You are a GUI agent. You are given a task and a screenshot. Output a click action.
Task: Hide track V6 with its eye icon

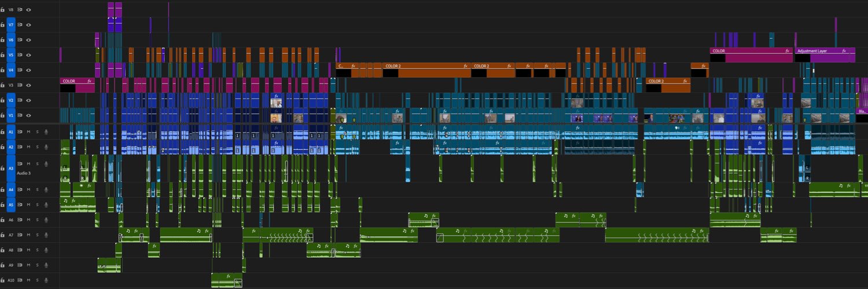[28, 39]
